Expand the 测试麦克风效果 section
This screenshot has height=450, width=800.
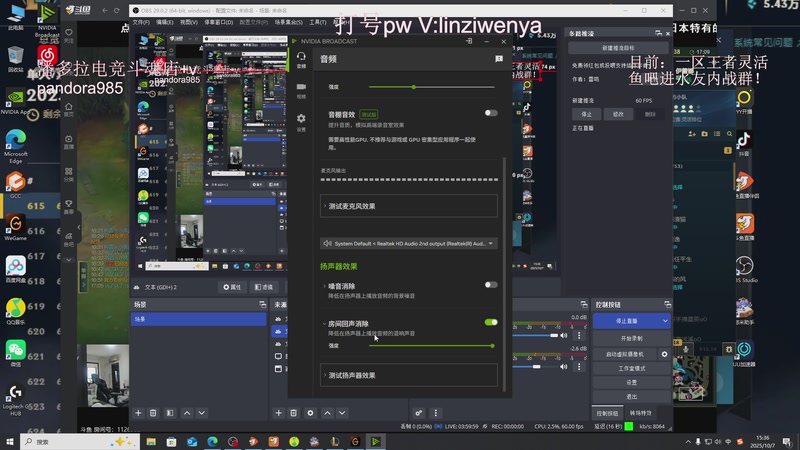[x=409, y=206]
